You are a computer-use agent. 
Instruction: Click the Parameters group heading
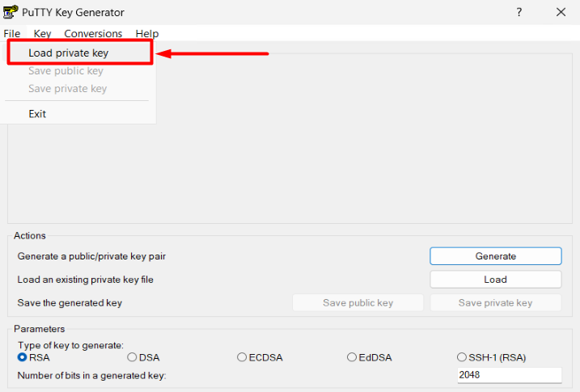click(x=39, y=329)
